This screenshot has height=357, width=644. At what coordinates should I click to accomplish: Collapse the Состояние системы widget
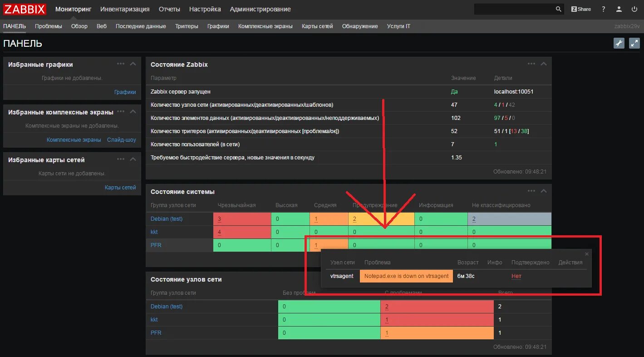[544, 191]
